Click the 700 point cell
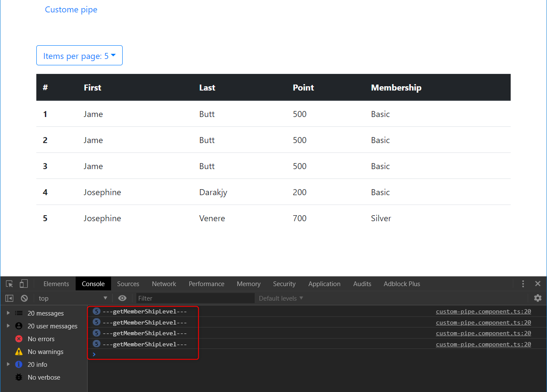Screen dimensions: 547x392 (300, 218)
